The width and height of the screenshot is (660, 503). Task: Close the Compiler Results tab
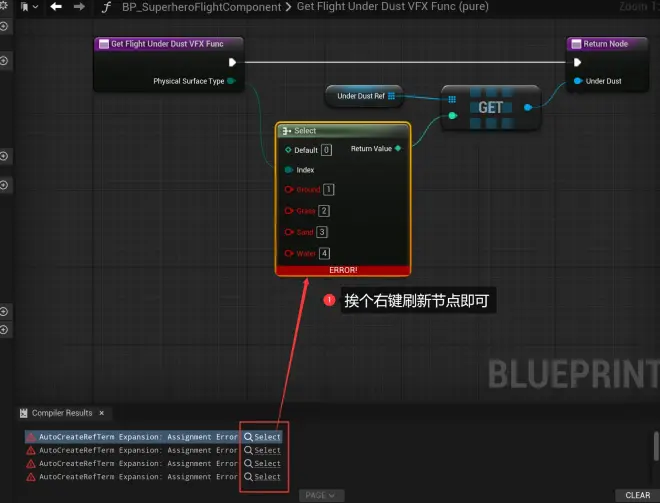click(101, 413)
